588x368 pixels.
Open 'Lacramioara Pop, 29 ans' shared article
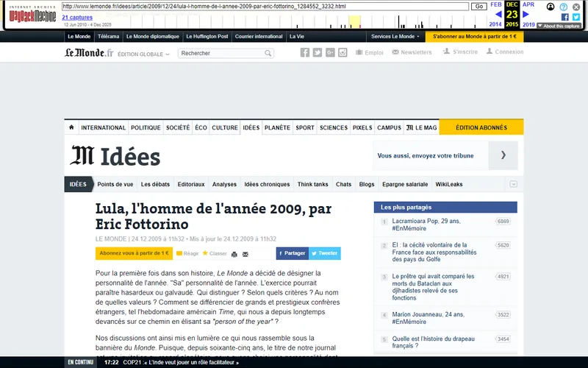[426, 224]
